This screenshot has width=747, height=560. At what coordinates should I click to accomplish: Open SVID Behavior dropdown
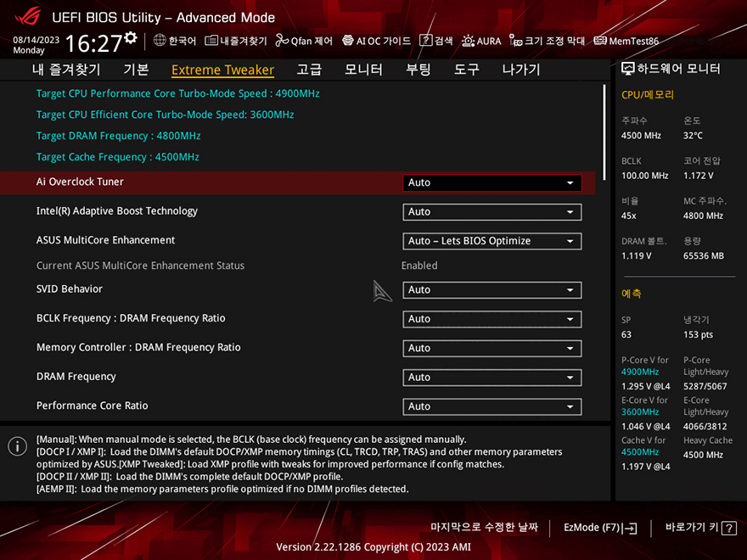pyautogui.click(x=492, y=290)
